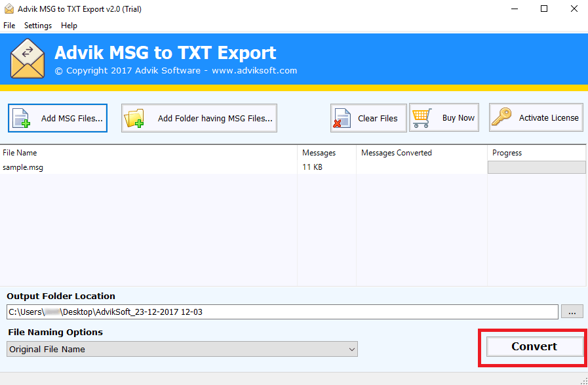Open the File menu

[x=9, y=26]
